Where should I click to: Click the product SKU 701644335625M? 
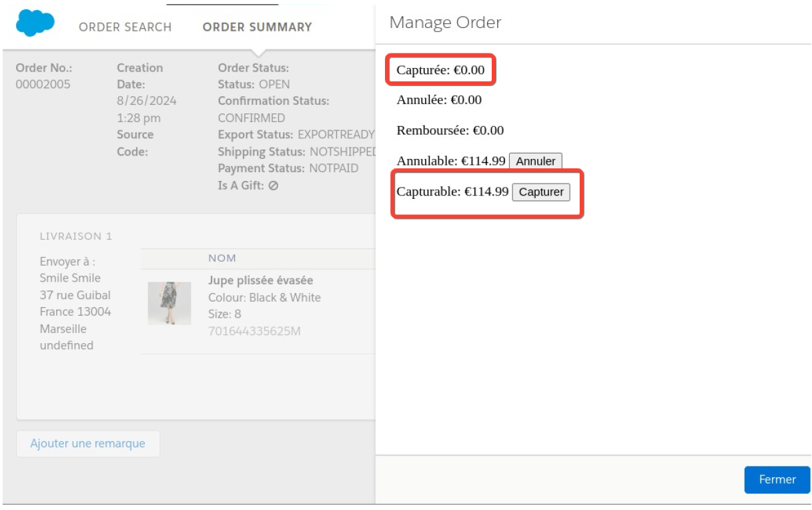click(255, 330)
